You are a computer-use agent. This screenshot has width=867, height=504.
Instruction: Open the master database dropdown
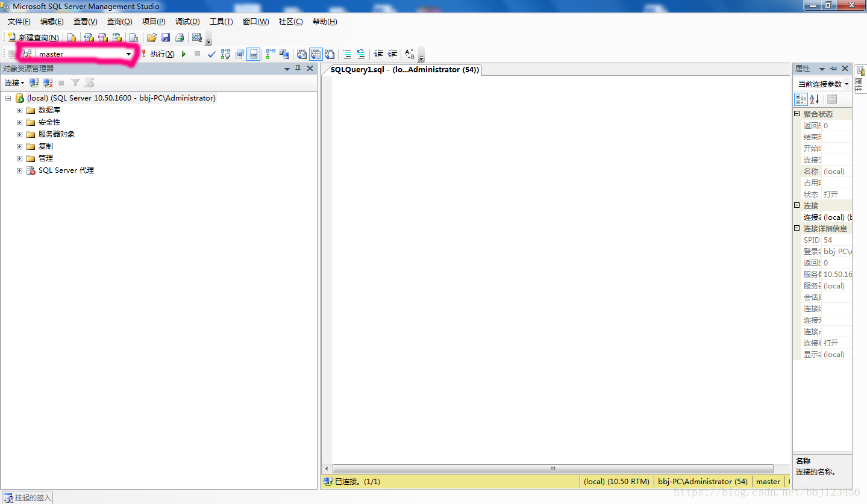pyautogui.click(x=128, y=54)
